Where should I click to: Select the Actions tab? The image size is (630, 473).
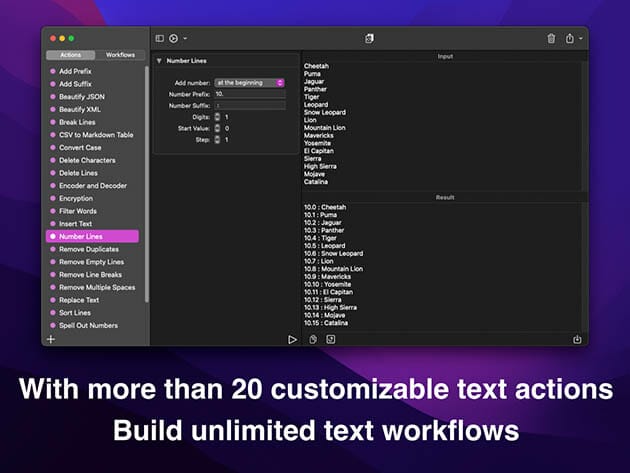pyautogui.click(x=71, y=55)
